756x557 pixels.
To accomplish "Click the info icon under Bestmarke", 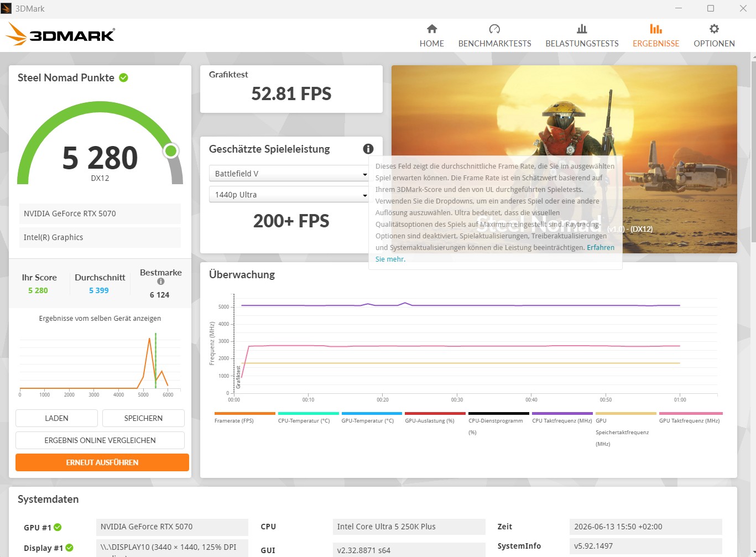I will click(161, 282).
